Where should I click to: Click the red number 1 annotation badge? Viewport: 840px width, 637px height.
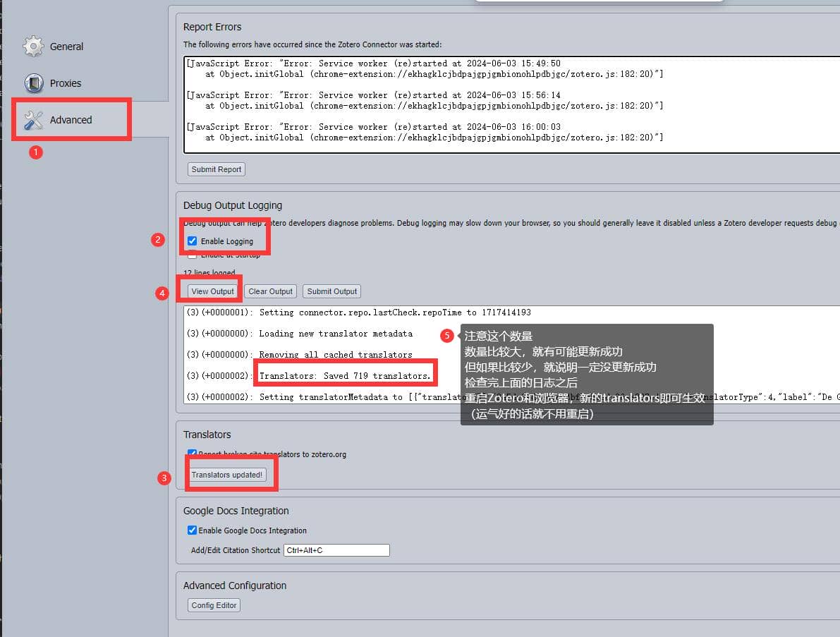point(36,152)
